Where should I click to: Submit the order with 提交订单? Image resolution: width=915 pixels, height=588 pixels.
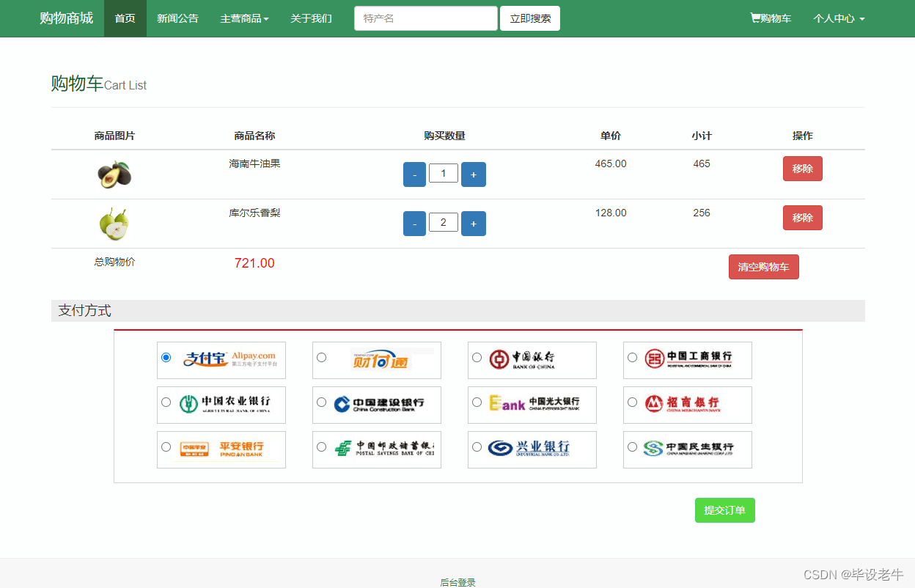[725, 510]
